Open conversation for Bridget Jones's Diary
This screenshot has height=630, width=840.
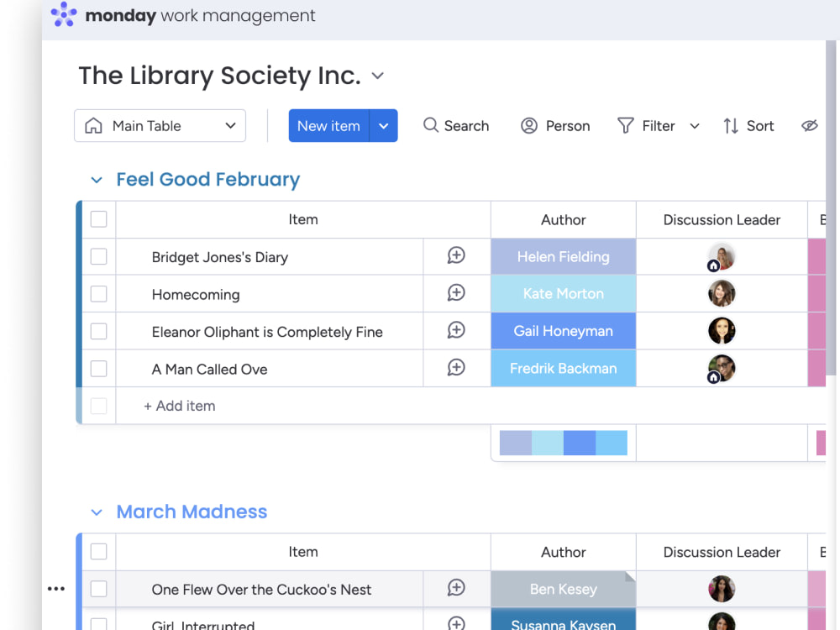pos(456,255)
